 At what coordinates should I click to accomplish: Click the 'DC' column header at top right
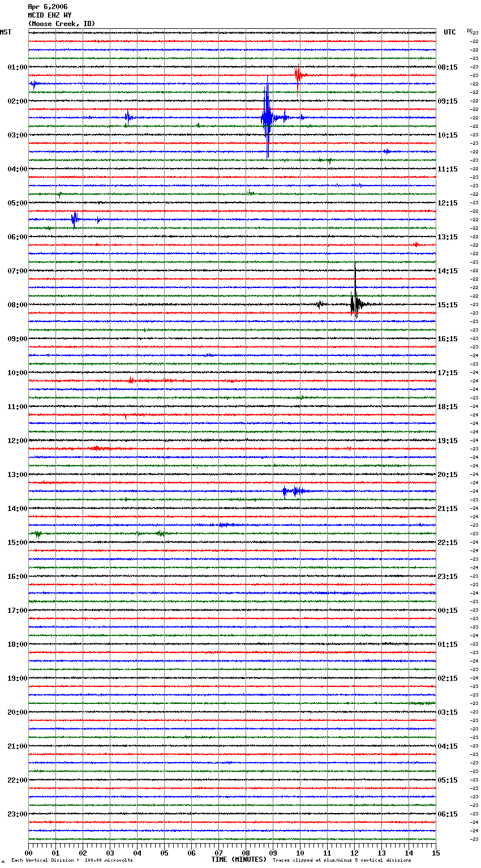469,31
